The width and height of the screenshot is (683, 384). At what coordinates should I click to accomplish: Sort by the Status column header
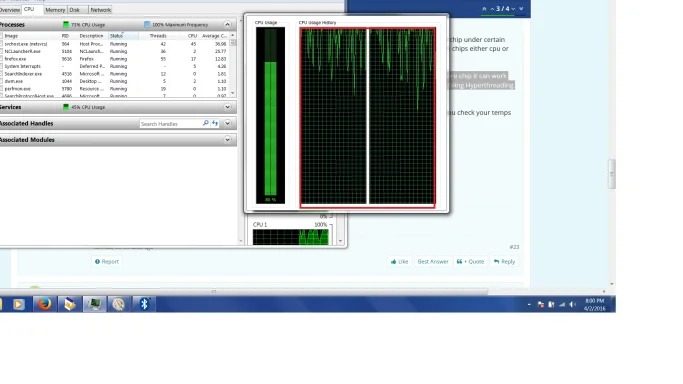123,36
